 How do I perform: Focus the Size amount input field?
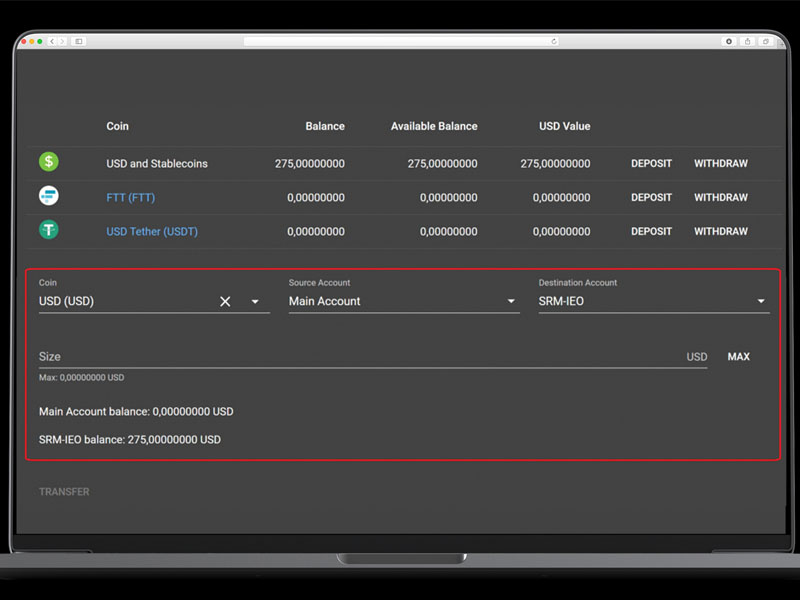373,357
